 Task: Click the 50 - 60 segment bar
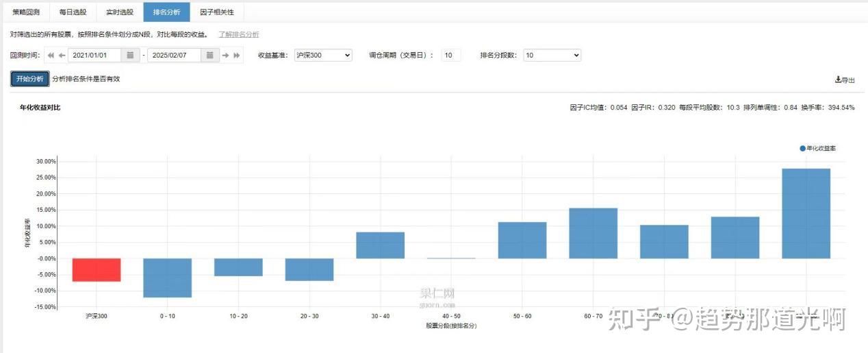pyautogui.click(x=522, y=240)
